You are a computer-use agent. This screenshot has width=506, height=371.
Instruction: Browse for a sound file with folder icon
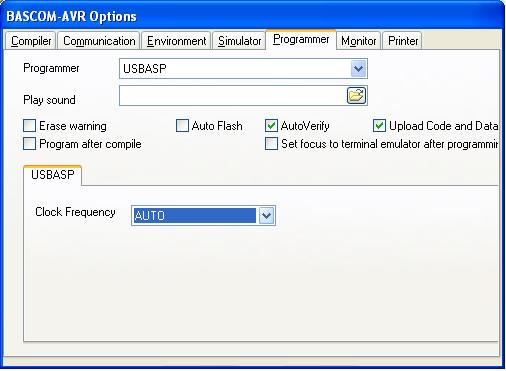[356, 96]
